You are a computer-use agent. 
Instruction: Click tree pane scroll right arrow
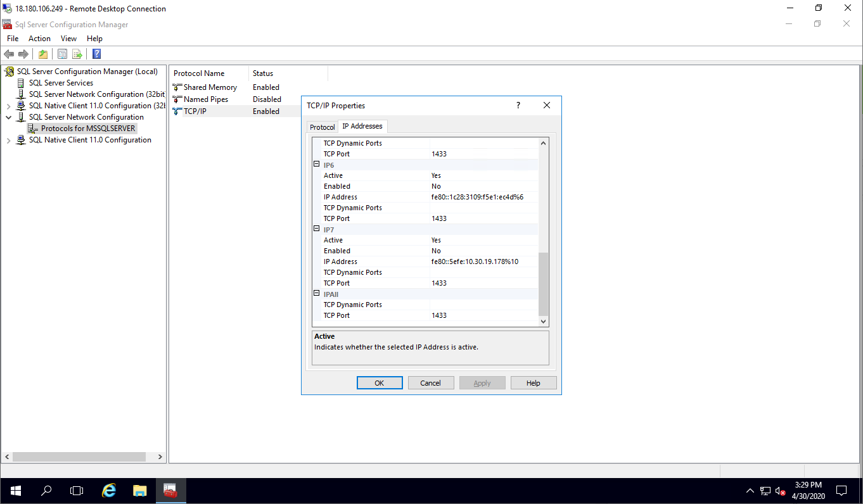pos(160,457)
